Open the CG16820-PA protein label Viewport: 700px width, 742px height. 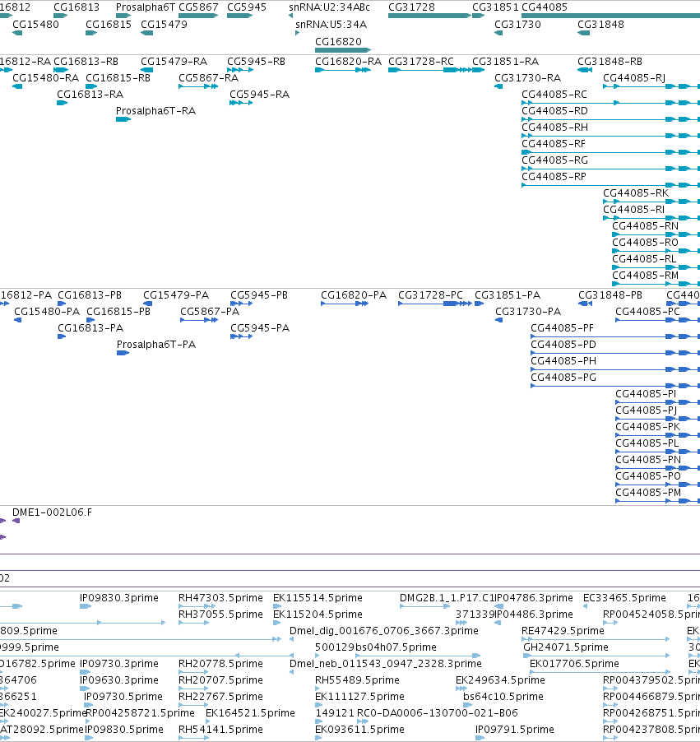click(354, 295)
